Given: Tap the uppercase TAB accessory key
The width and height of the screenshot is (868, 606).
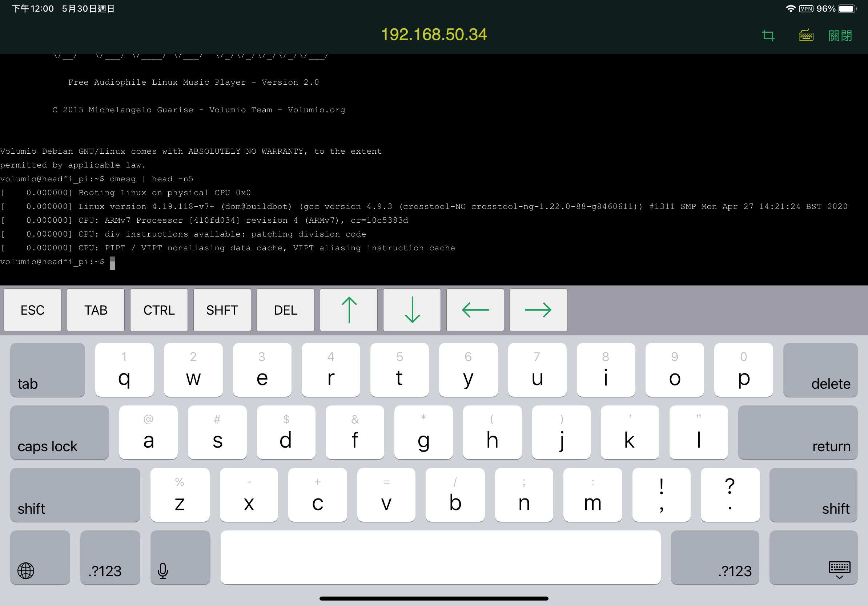Looking at the screenshot, I should click(x=96, y=310).
